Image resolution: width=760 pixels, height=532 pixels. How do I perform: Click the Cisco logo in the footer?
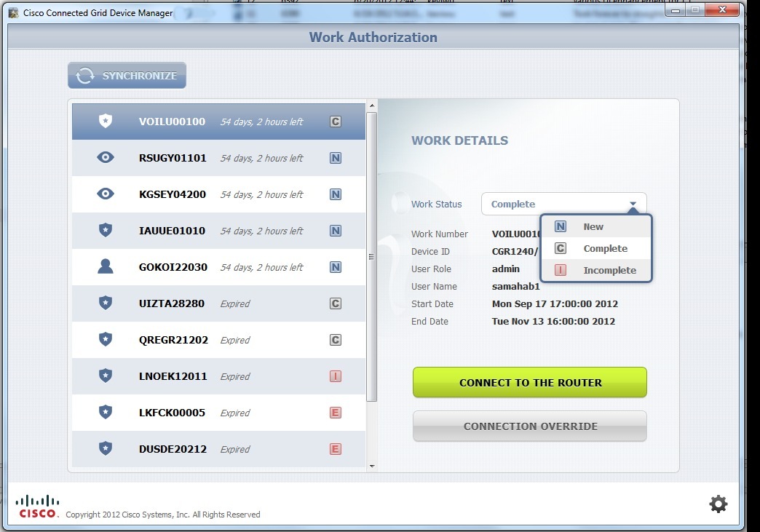click(37, 507)
